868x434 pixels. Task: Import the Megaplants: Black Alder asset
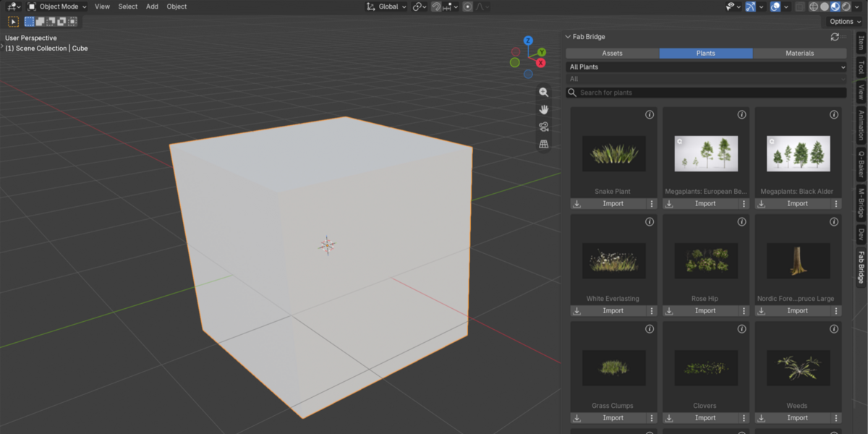point(798,204)
